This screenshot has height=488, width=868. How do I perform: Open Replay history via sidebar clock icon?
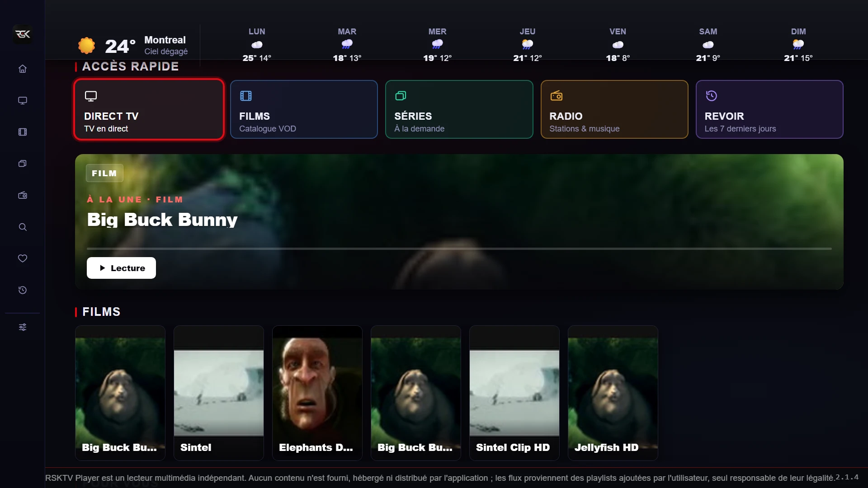tap(23, 290)
